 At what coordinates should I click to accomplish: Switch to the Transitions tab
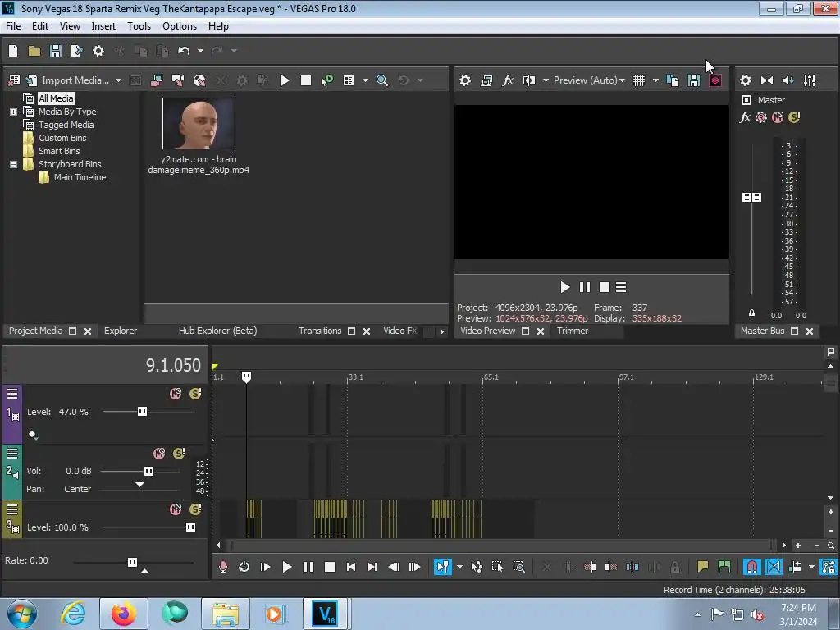click(x=320, y=331)
